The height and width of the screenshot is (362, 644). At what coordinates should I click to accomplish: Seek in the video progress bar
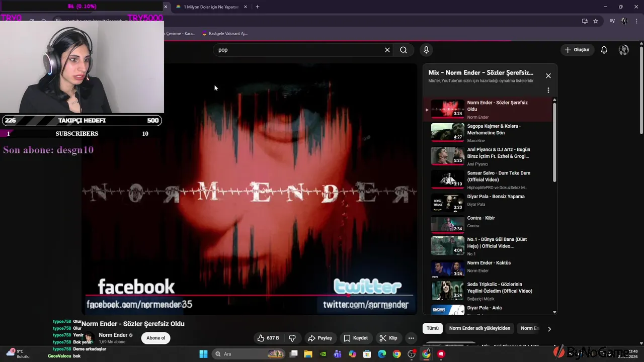tap(249, 295)
